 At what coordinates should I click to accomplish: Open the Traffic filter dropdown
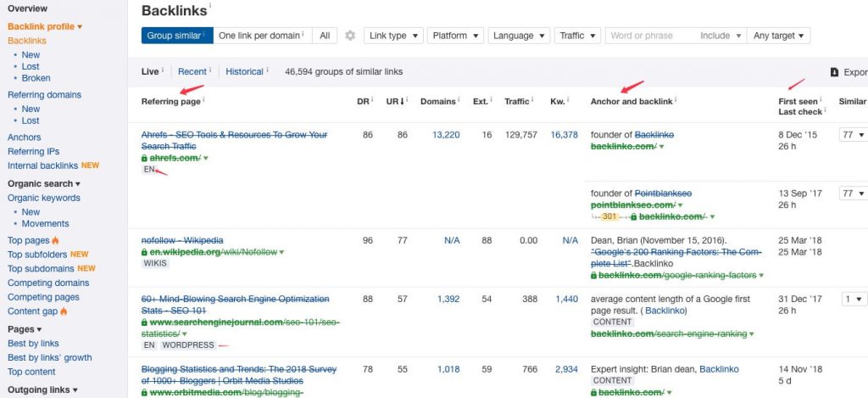[x=577, y=36]
